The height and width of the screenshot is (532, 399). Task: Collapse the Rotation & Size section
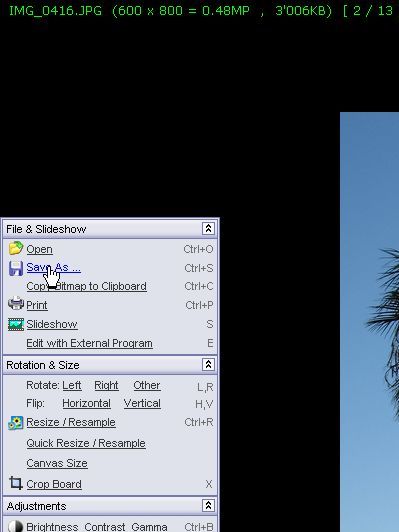point(208,364)
